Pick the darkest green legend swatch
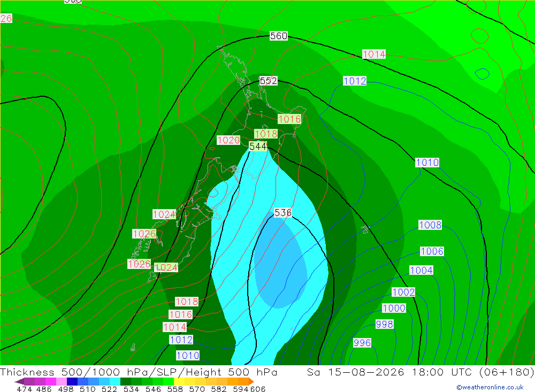Image resolution: width=535 pixels, height=392 pixels. click(126, 381)
